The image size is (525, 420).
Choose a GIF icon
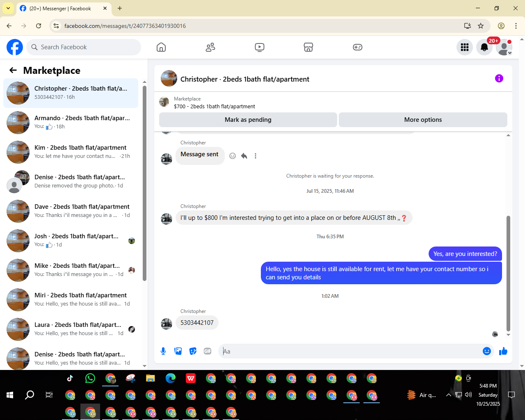[208, 351]
